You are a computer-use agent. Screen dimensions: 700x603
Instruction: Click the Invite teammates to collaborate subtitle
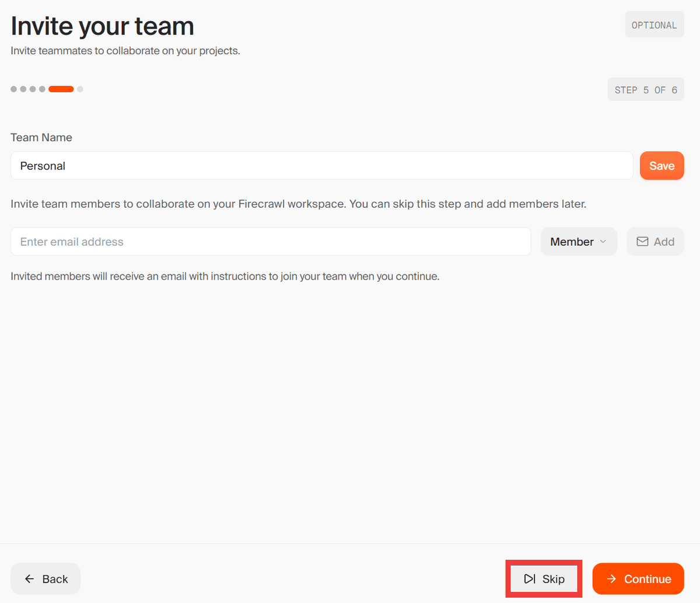[125, 51]
